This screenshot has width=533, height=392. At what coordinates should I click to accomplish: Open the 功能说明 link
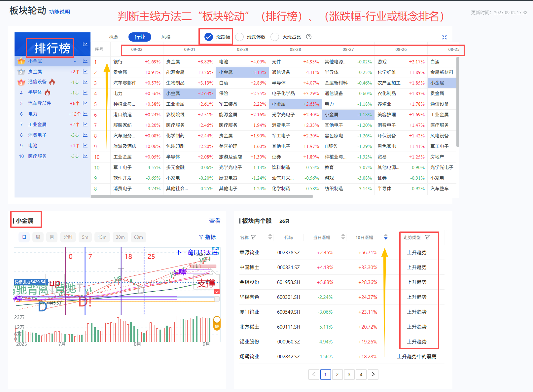click(59, 12)
